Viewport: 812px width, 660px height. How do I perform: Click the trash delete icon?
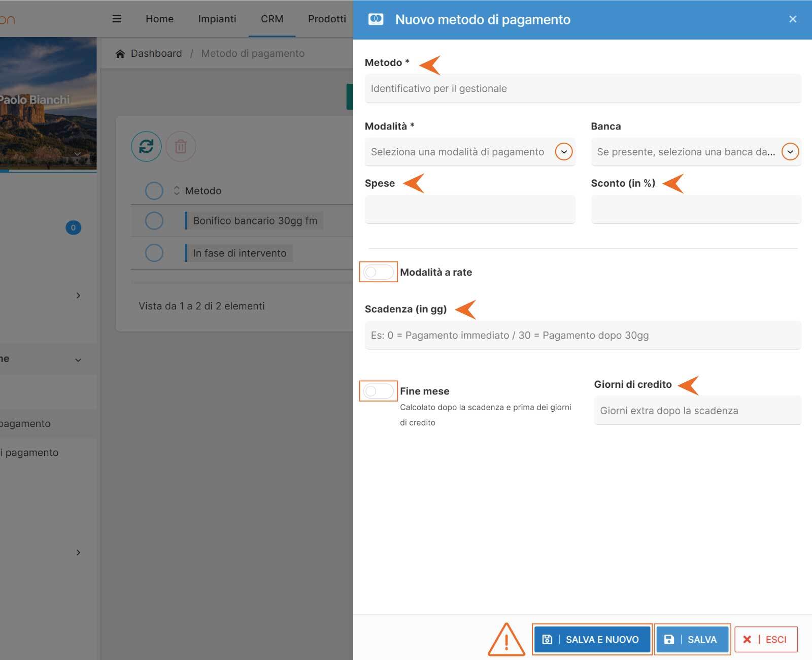point(181,147)
